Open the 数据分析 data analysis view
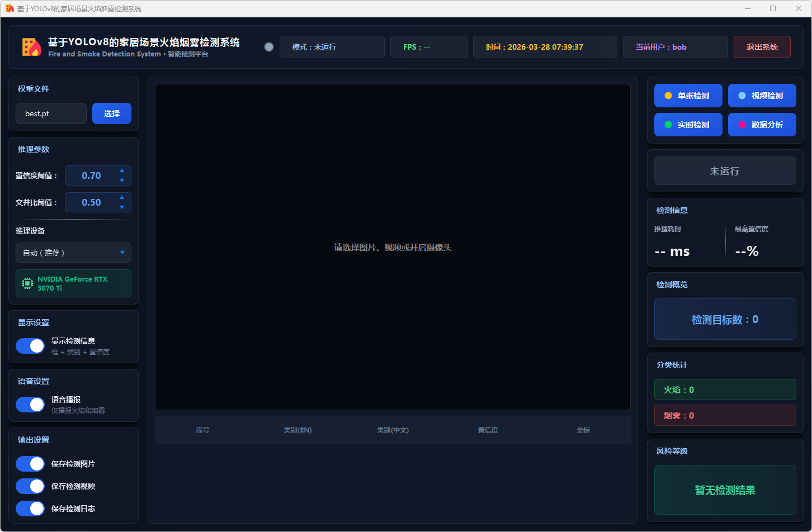812x532 pixels. tap(762, 125)
